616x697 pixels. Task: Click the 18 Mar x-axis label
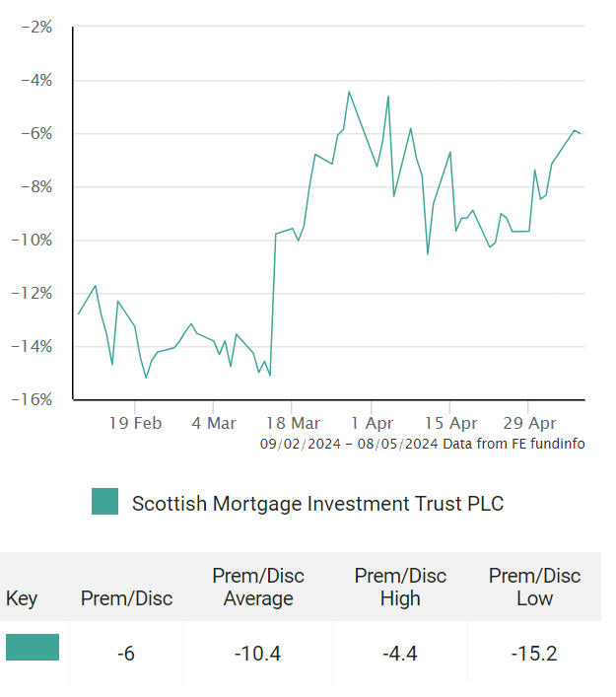(x=291, y=423)
